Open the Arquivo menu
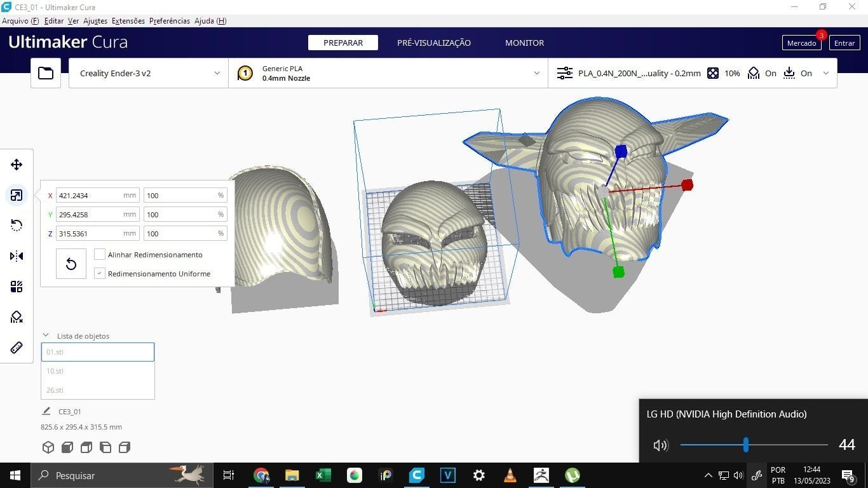The width and height of the screenshot is (868, 488). click(20, 21)
